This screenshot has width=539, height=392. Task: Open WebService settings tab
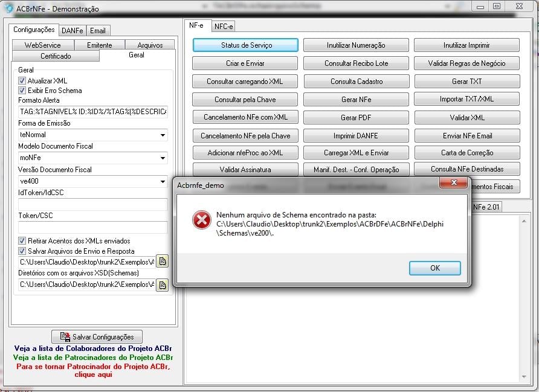coord(43,45)
